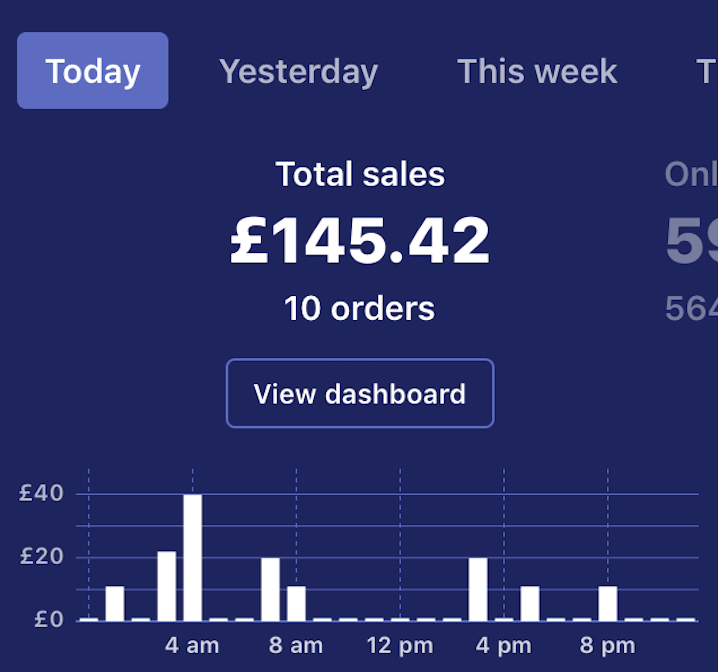718x672 pixels.
Task: Open the This week tab
Action: click(x=537, y=71)
